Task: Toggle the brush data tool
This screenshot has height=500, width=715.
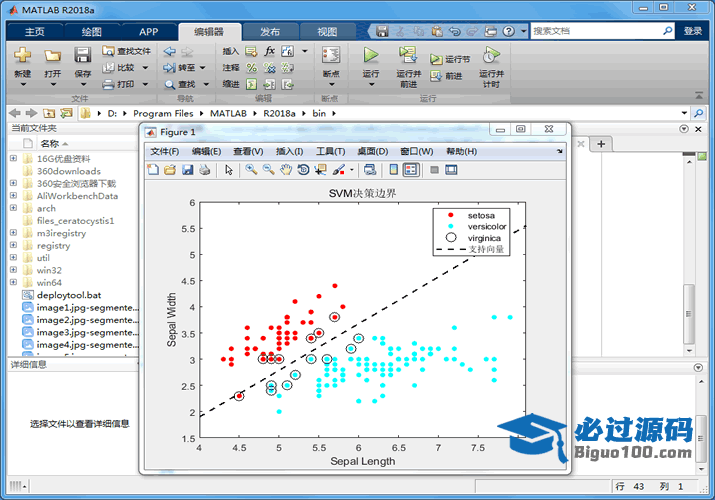Action: (338, 170)
